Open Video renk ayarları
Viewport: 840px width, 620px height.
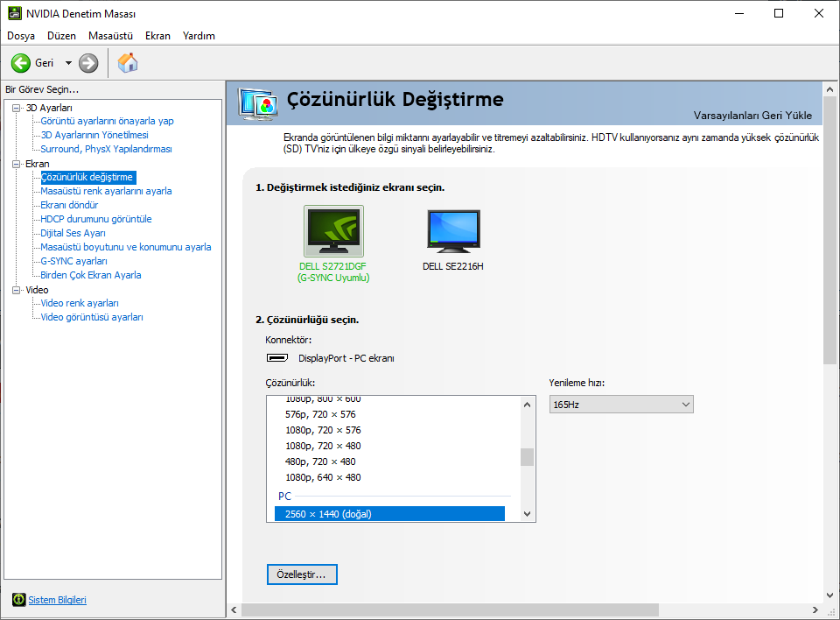(x=80, y=303)
